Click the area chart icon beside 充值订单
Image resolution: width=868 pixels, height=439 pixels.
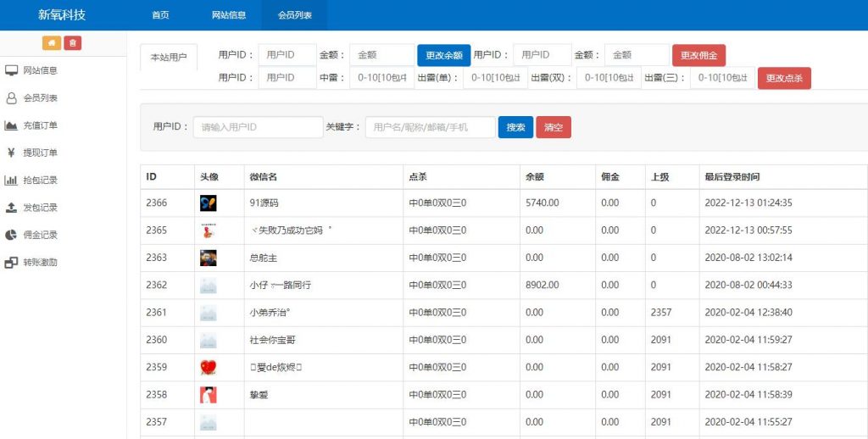click(x=12, y=125)
